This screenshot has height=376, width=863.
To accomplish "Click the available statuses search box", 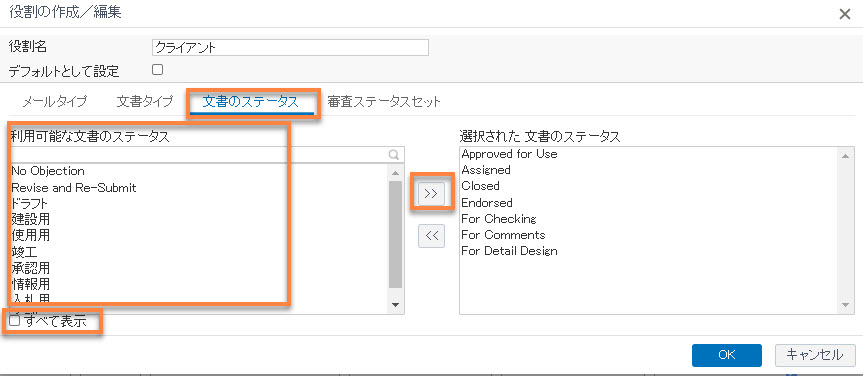I will (x=207, y=155).
